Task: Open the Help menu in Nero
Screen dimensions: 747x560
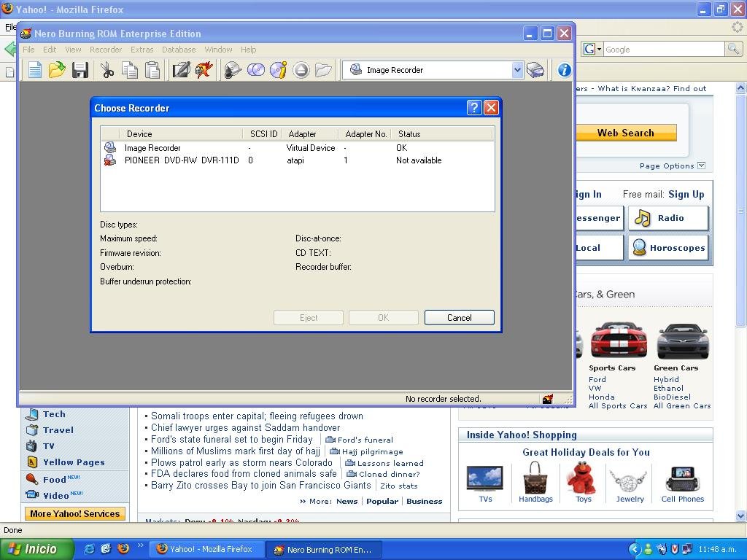Action: [248, 50]
